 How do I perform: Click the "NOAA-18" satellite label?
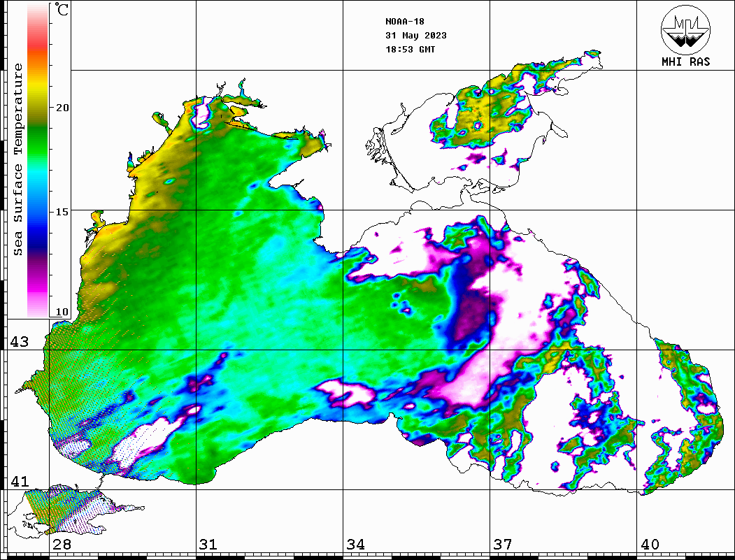coord(404,22)
